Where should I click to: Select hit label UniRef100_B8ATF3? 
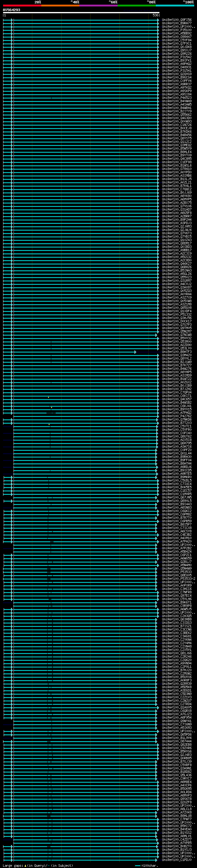176,352
